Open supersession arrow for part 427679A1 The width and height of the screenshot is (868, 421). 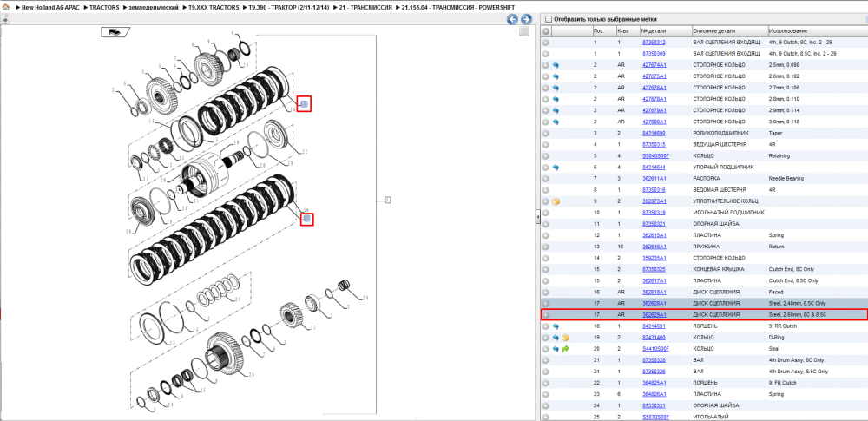(556, 110)
